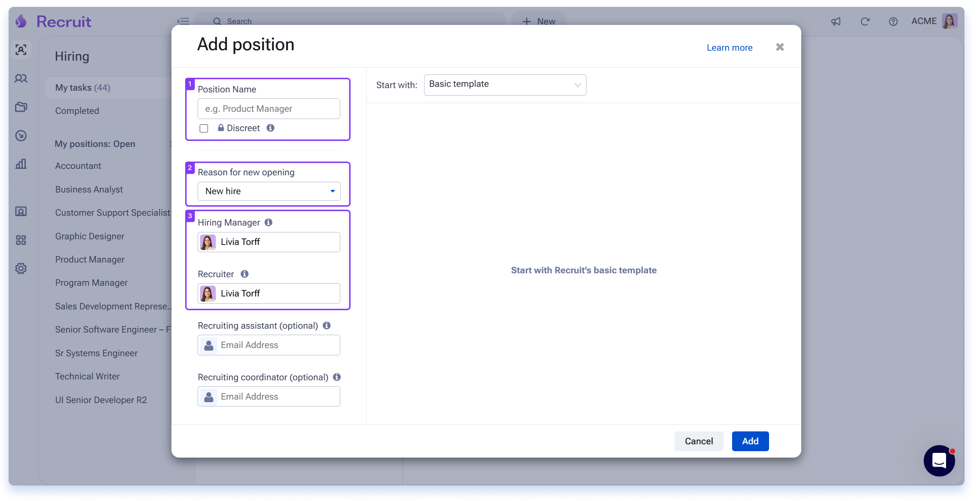Collapse the sidebar menu icon

(x=183, y=21)
